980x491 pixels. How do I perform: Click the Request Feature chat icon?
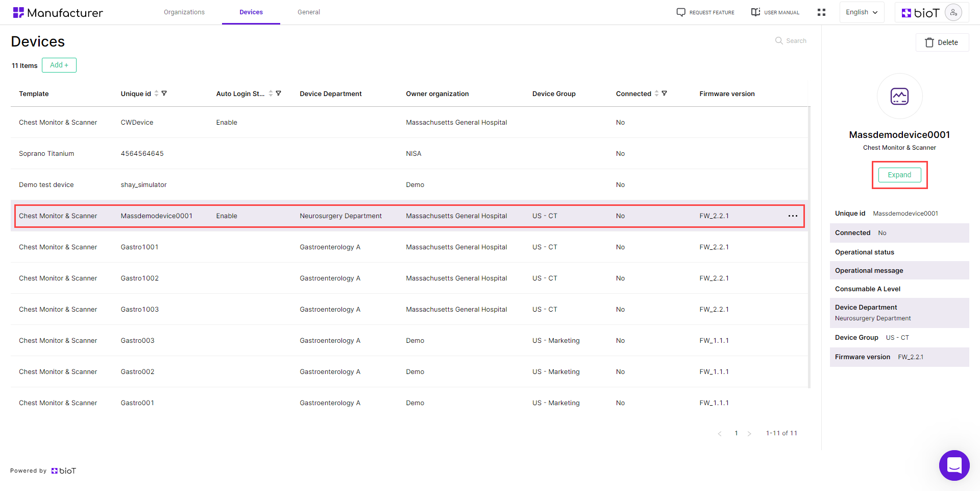point(681,12)
